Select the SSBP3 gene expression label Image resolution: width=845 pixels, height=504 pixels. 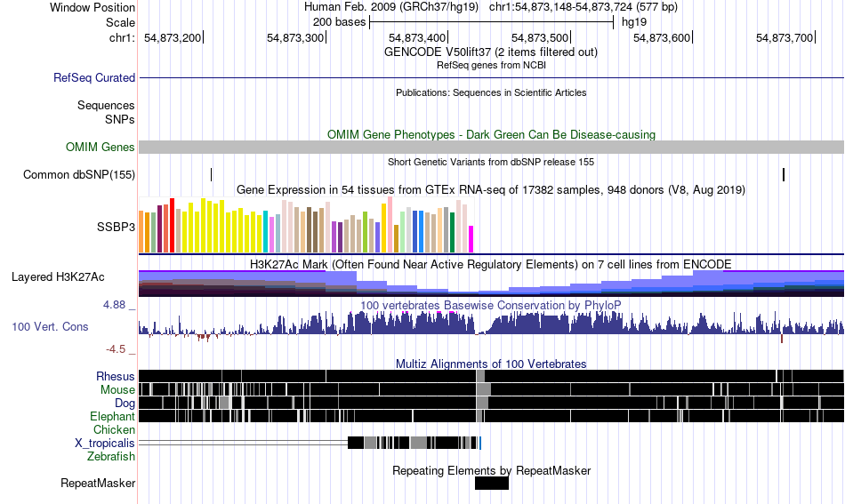(x=116, y=227)
